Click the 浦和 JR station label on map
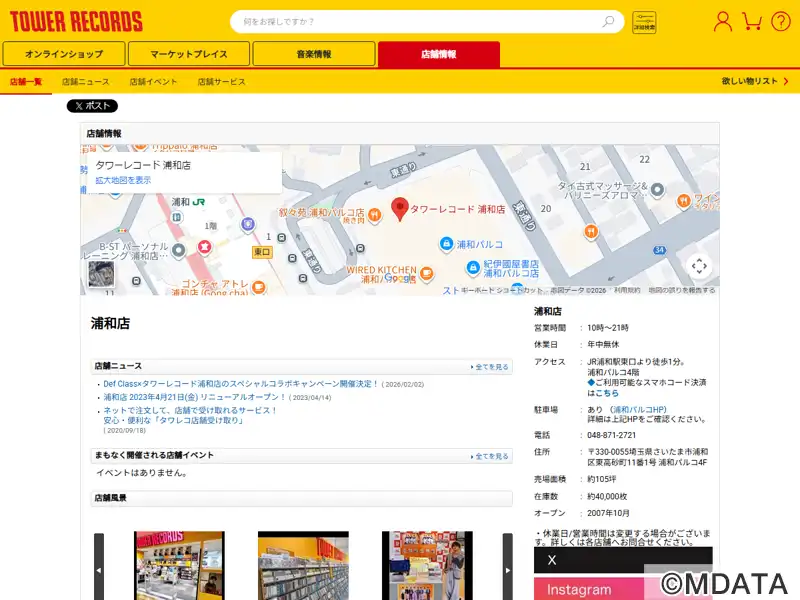Image resolution: width=800 pixels, height=600 pixels. 188,202
